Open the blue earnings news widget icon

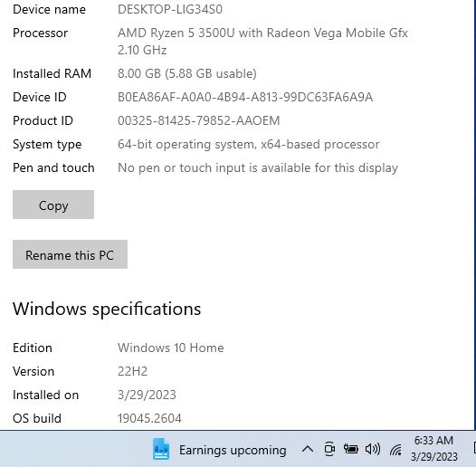(x=161, y=449)
